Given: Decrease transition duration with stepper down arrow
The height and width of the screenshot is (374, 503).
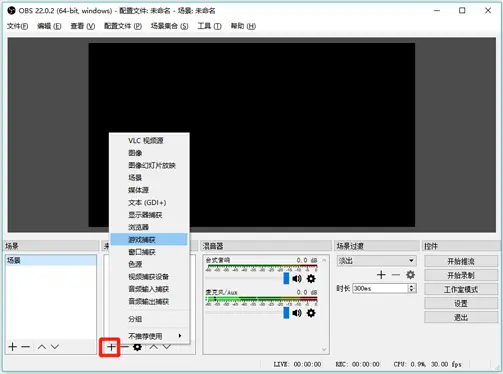Looking at the screenshot, I should click(x=412, y=290).
